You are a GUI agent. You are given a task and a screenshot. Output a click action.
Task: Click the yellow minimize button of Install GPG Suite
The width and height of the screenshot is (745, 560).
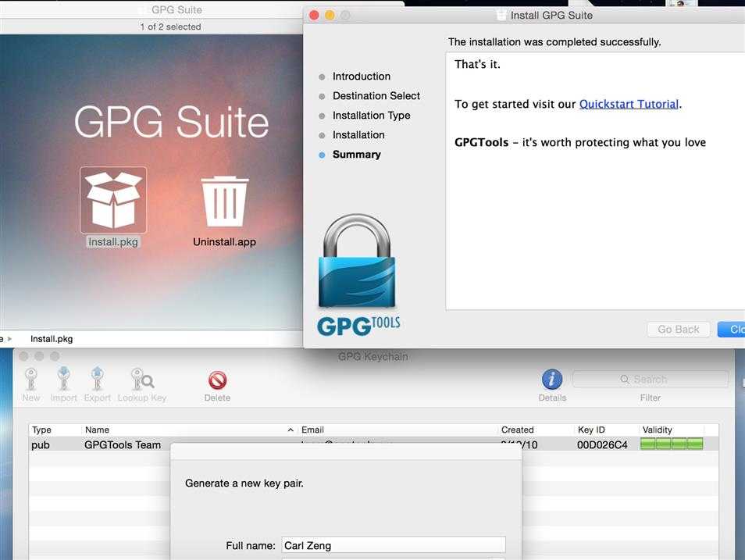click(x=330, y=15)
